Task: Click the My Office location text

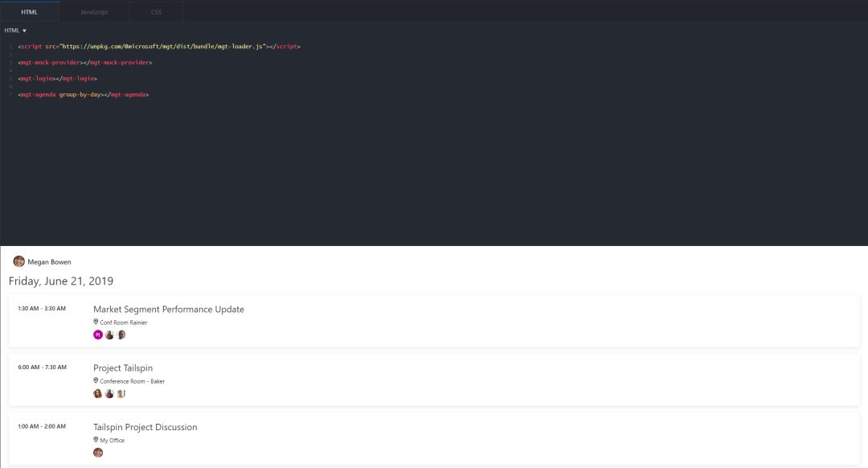Action: pyautogui.click(x=113, y=441)
